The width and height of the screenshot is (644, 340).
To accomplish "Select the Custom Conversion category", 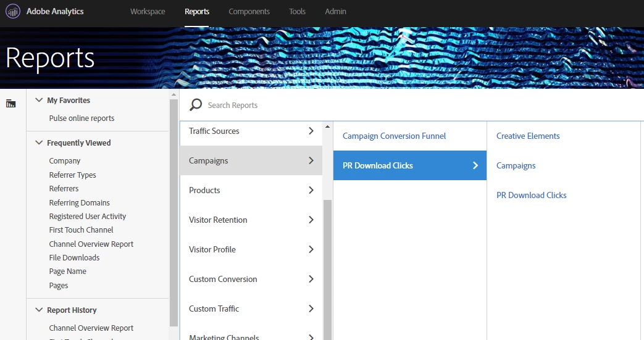I will 251,279.
